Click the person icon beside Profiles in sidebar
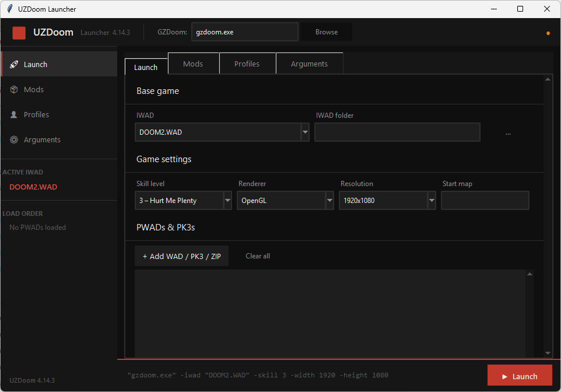The width and height of the screenshot is (561, 392). coord(14,114)
